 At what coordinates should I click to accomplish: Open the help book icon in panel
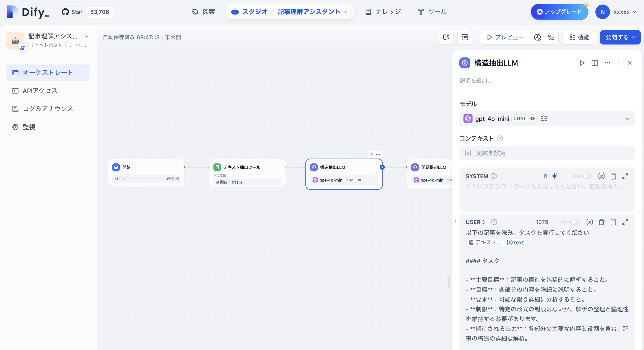point(594,63)
